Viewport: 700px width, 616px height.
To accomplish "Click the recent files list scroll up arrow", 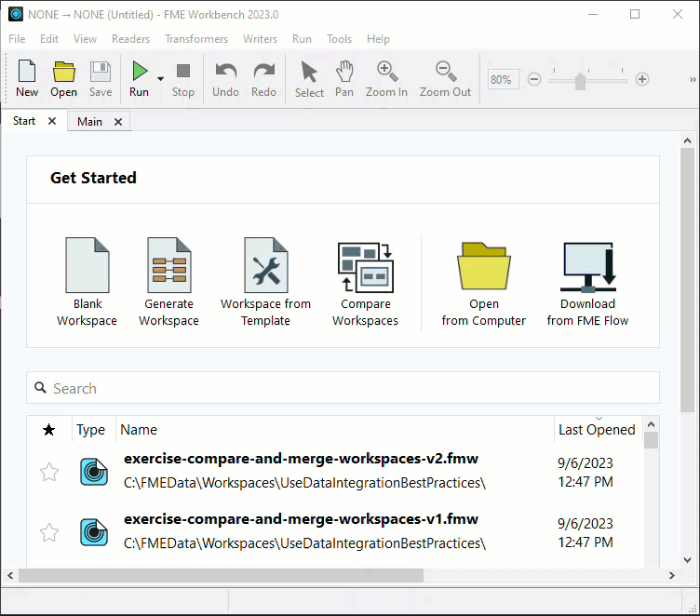I will [x=651, y=424].
